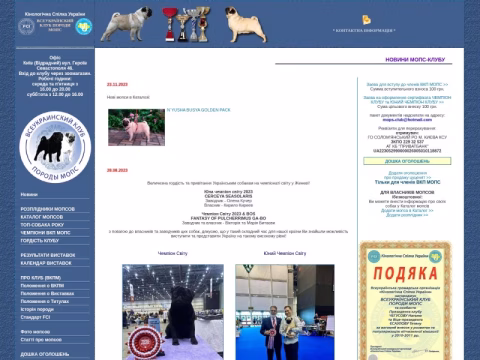Open champion club certificate application link
The height and width of the screenshot is (360, 480).
click(x=407, y=100)
